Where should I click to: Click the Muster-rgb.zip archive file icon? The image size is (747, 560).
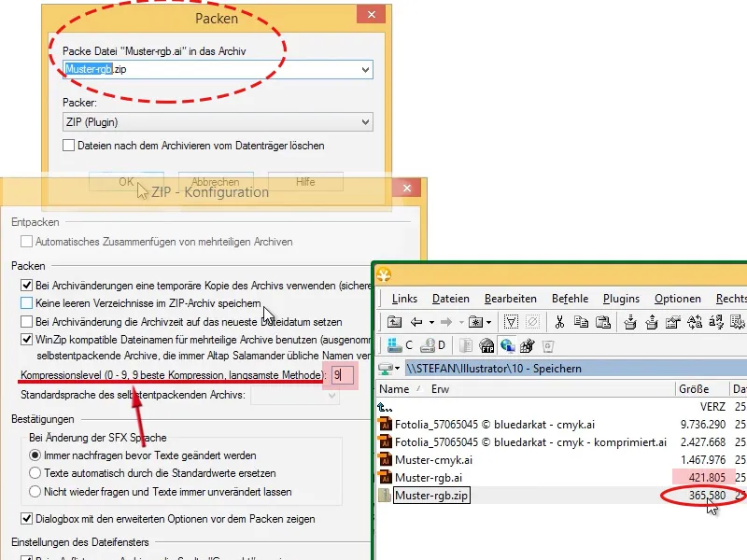click(x=385, y=496)
